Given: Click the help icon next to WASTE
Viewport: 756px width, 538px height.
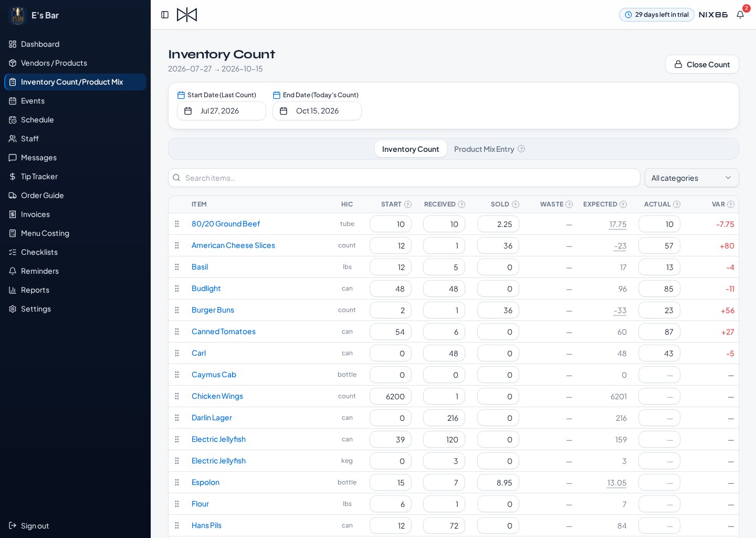Looking at the screenshot, I should click(569, 204).
